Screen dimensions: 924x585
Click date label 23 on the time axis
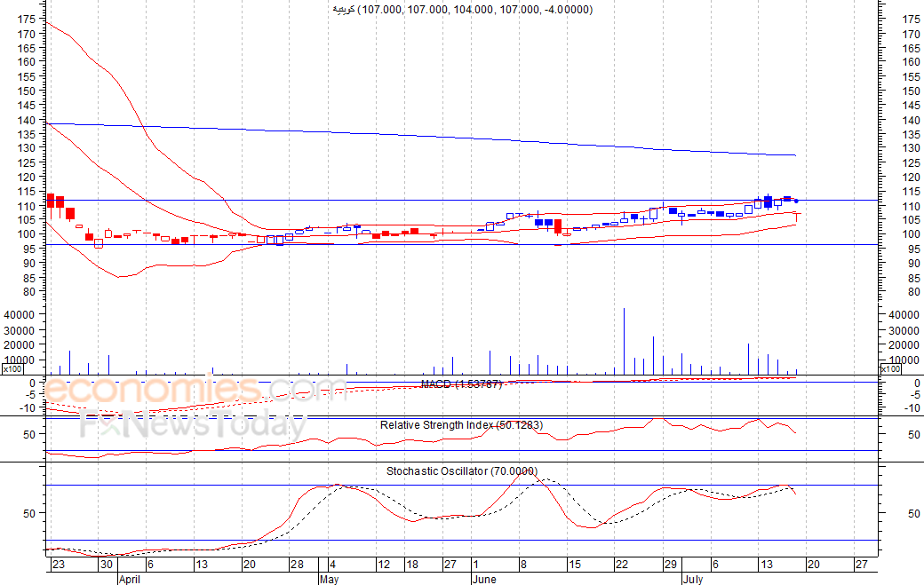coord(59,565)
